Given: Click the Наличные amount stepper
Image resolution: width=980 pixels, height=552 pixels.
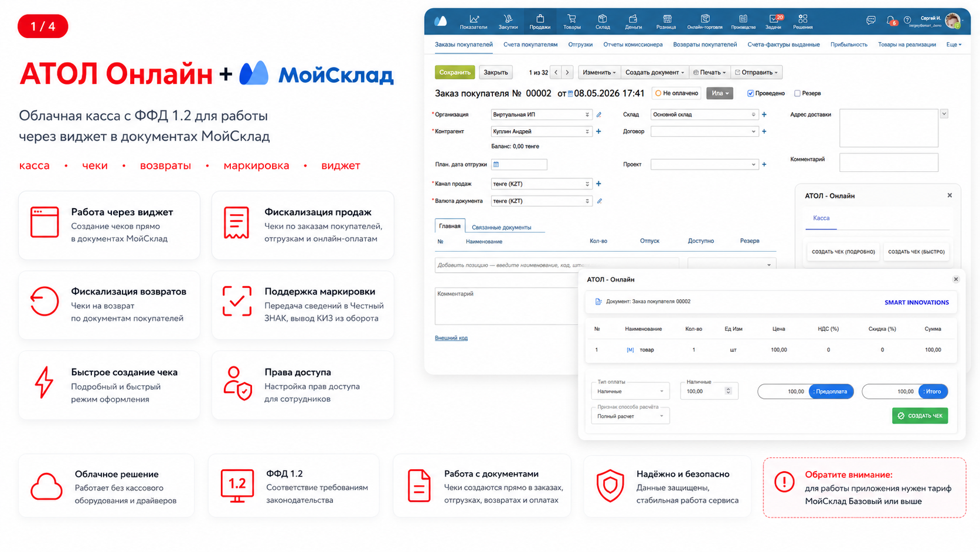Looking at the screenshot, I should [x=728, y=391].
